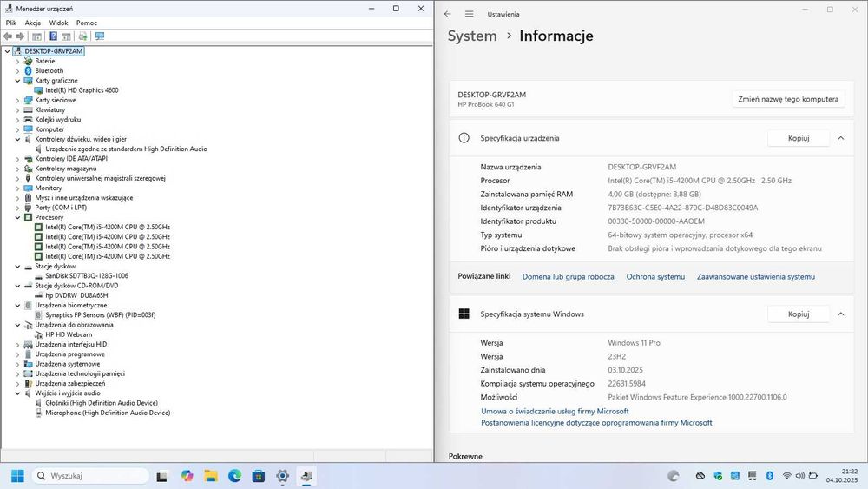The image size is (868, 489).
Task: Open the Akcja menu
Action: 33,23
